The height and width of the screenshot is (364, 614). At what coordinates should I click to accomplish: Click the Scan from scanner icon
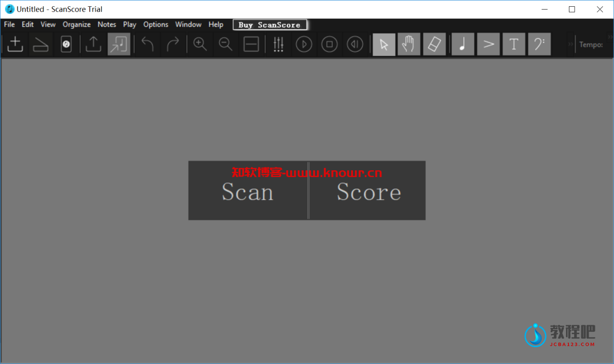pos(41,44)
